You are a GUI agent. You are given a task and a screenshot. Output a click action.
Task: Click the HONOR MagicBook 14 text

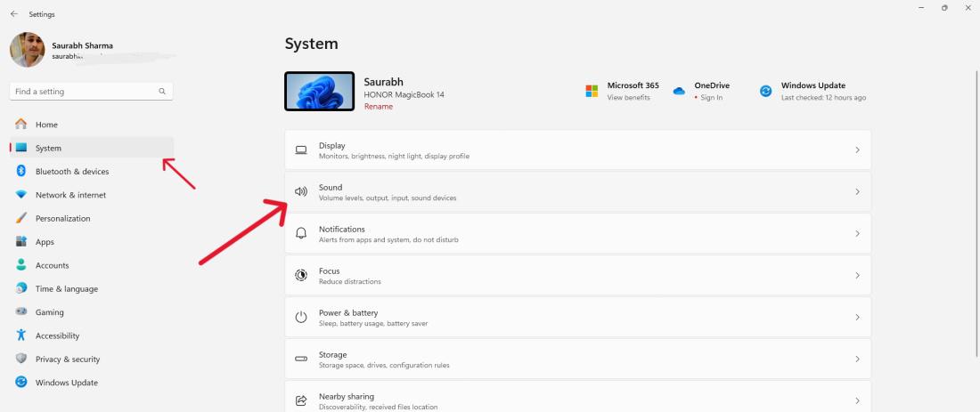tap(404, 95)
